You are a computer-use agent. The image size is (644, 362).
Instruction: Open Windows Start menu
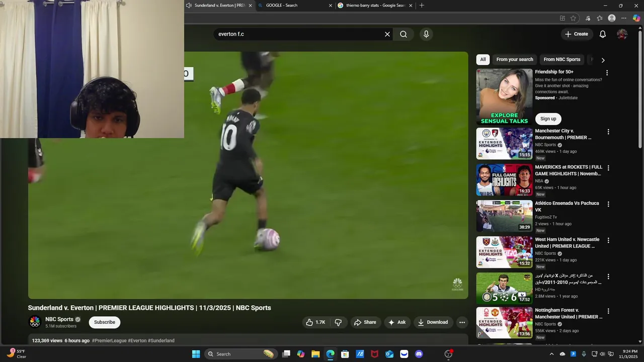(x=196, y=354)
